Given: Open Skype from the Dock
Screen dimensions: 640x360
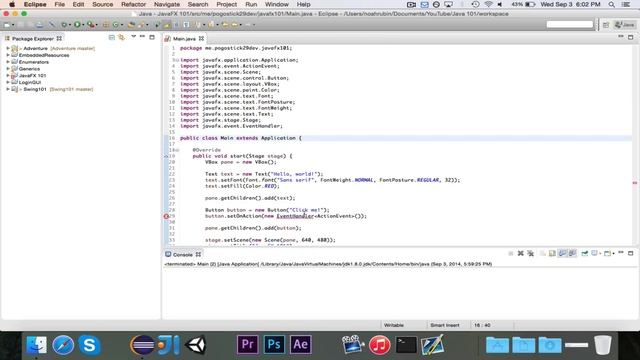Looking at the screenshot, I should [x=89, y=345].
